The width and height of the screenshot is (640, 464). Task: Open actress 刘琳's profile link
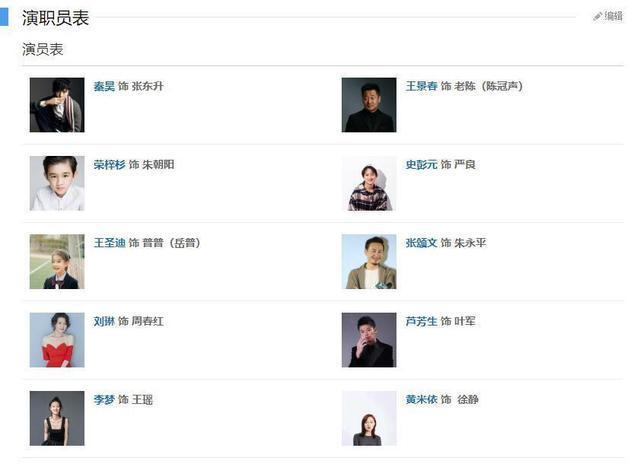click(x=104, y=321)
